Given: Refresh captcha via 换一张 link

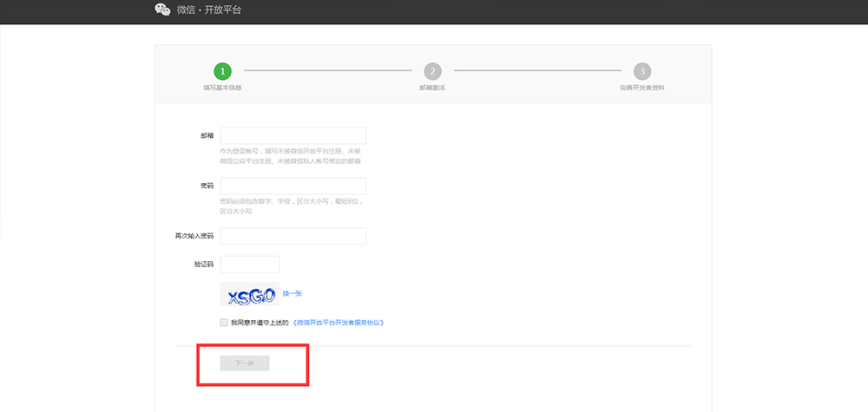Looking at the screenshot, I should point(293,294).
